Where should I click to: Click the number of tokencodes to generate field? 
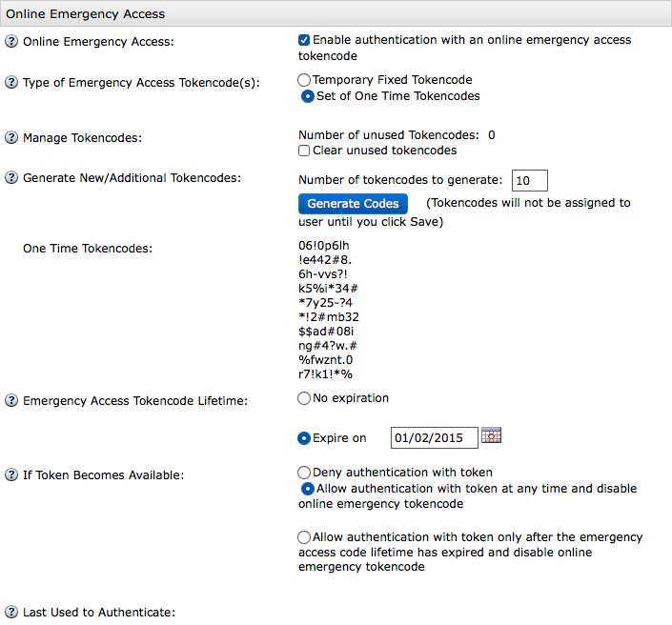pyautogui.click(x=530, y=180)
